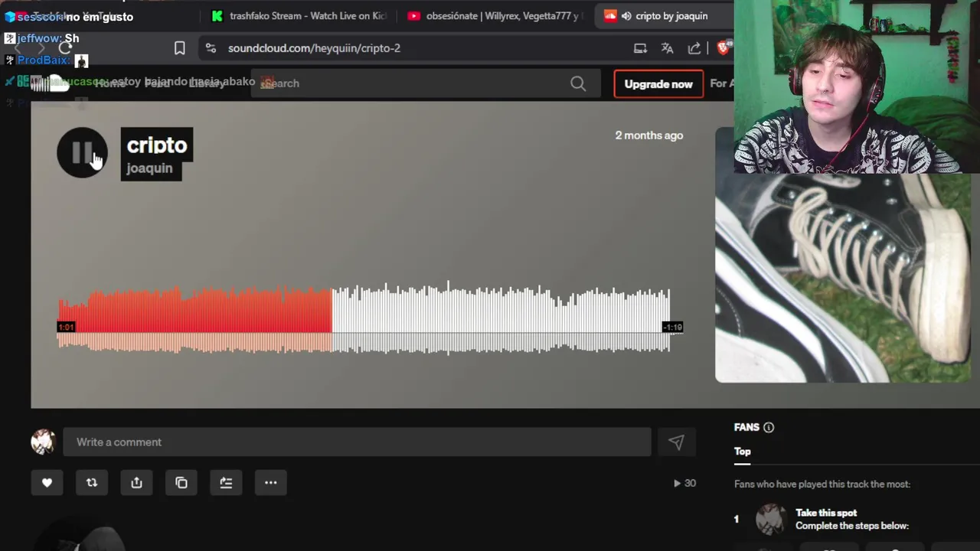Send comment with paper plane icon
The width and height of the screenshot is (980, 551).
pyautogui.click(x=676, y=442)
